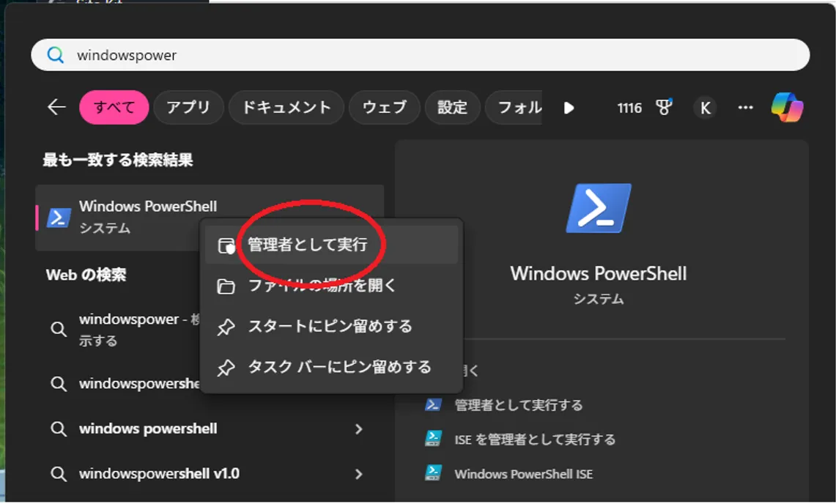Image resolution: width=836 pixels, height=504 pixels.
Task: Click the shield icon beside 管理者として実行
Action: [x=226, y=245]
